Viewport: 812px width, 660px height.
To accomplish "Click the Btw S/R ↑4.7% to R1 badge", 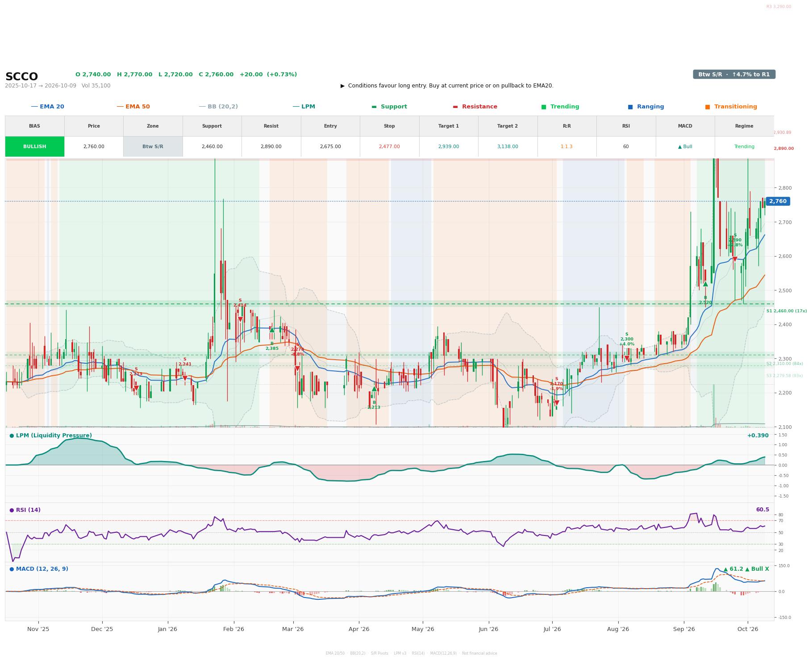I will pyautogui.click(x=734, y=75).
